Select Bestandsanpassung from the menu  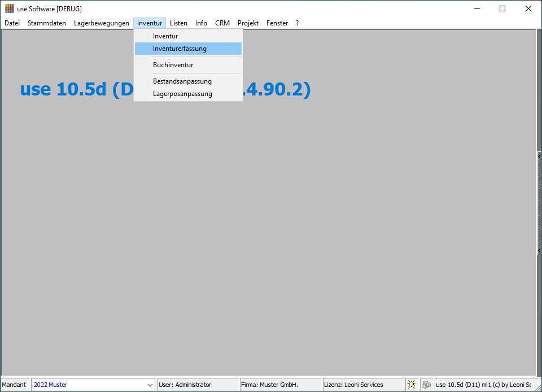189,81
